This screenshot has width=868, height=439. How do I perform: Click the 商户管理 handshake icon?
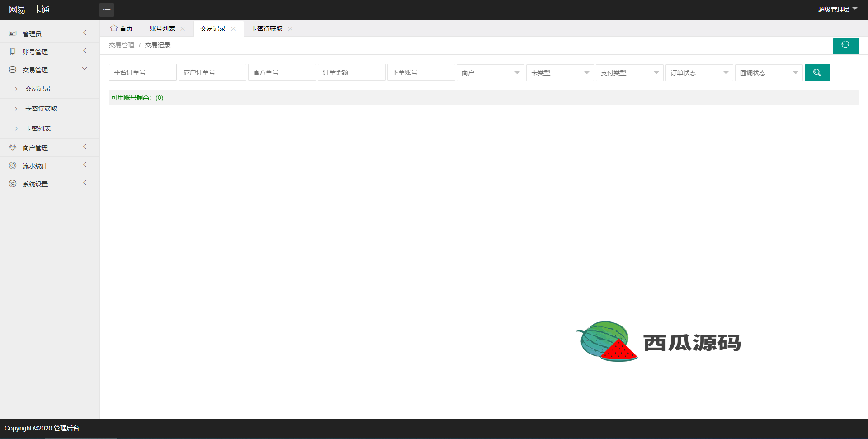pos(13,147)
